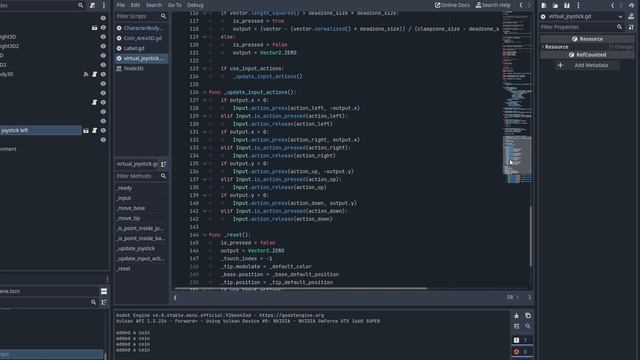Click the code minimap viewport highlight
Screen dimensions: 640x360
click(517, 155)
